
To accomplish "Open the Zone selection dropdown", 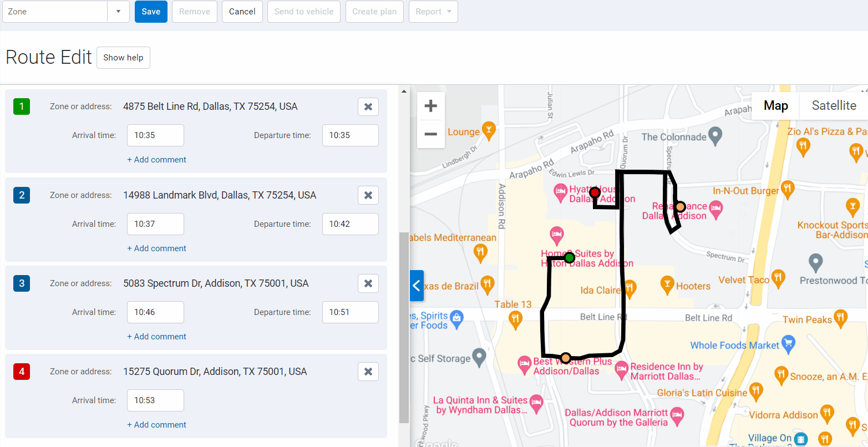I will (118, 11).
